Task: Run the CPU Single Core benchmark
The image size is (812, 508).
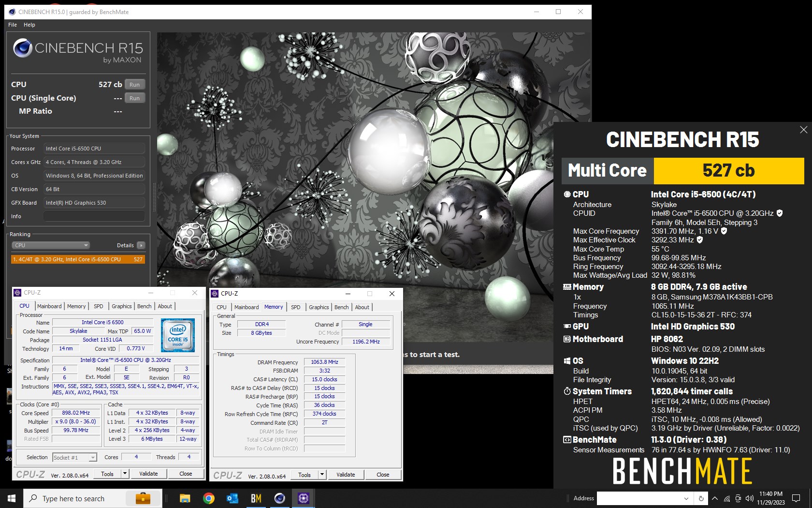Action: click(x=135, y=98)
